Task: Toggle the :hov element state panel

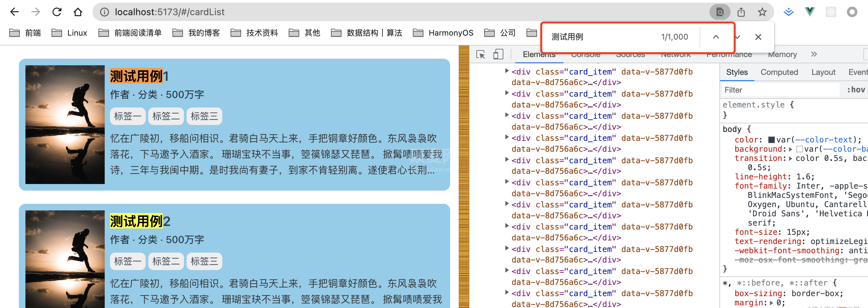Action: pyautogui.click(x=856, y=90)
